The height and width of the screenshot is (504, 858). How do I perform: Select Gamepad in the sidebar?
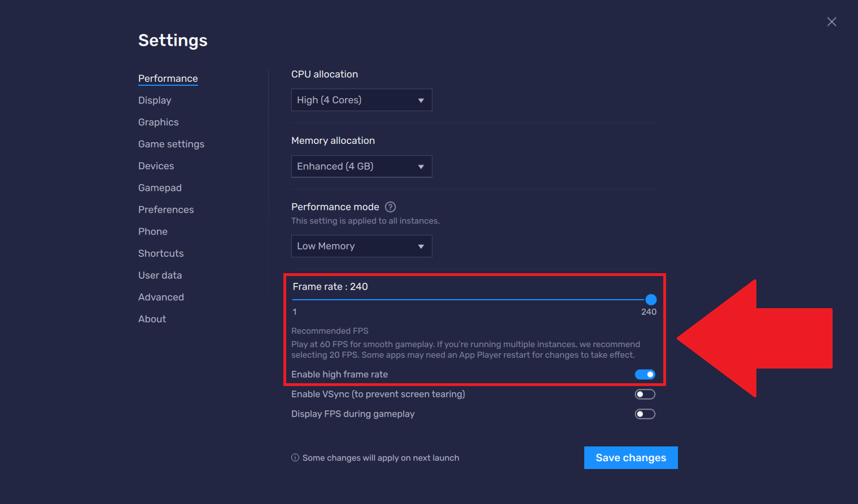160,188
